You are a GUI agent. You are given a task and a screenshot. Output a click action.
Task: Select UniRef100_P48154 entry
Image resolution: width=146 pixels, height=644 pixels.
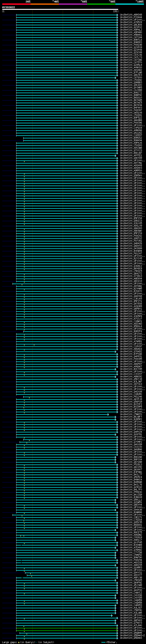[x=131, y=560]
